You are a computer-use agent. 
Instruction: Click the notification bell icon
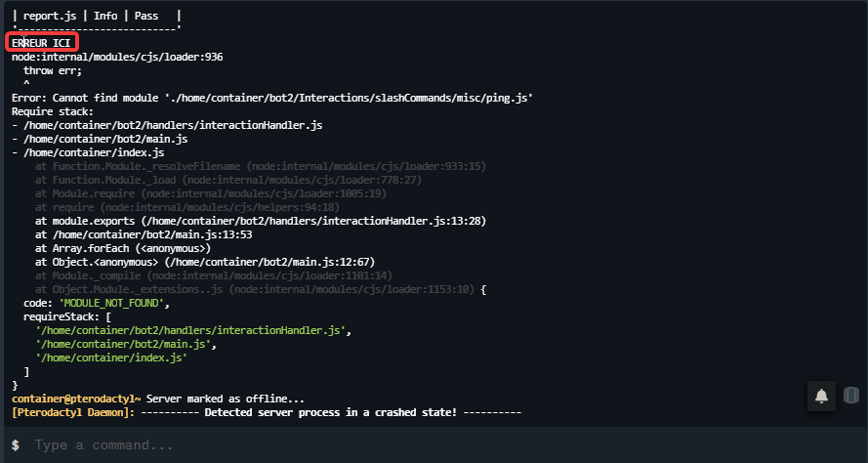pos(821,396)
